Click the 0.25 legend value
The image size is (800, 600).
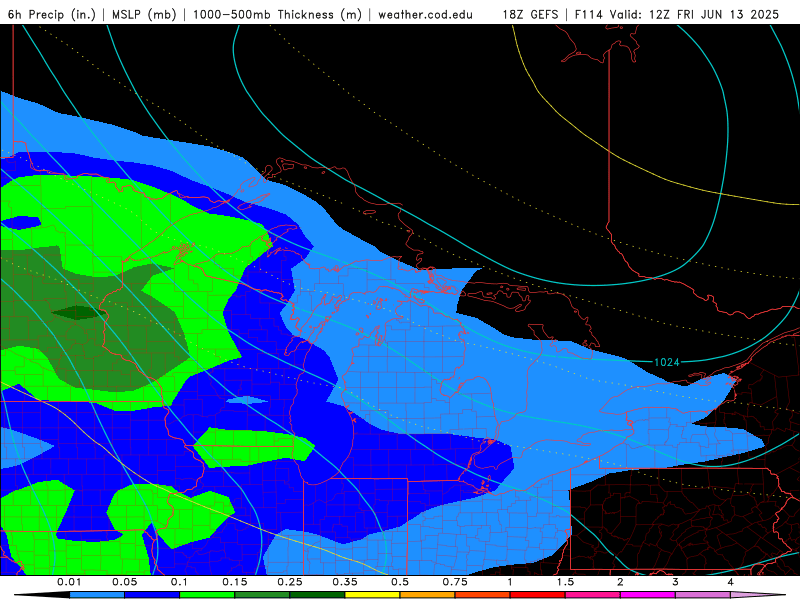pyautogui.click(x=290, y=582)
